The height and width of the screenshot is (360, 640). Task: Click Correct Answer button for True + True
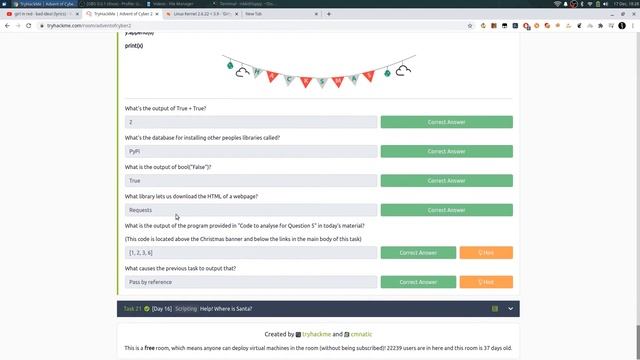[x=447, y=122]
